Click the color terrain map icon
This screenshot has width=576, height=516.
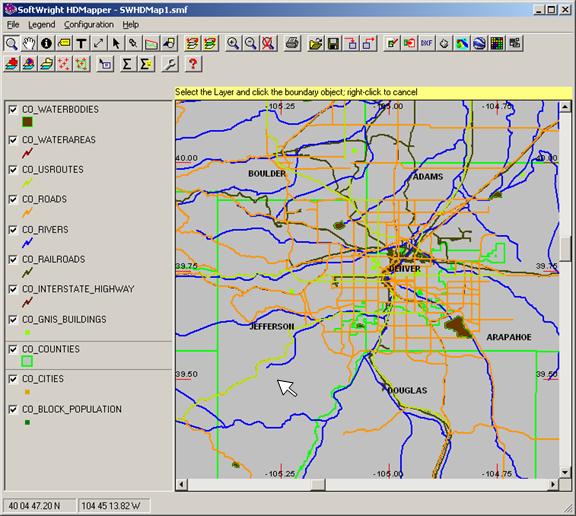(462, 43)
